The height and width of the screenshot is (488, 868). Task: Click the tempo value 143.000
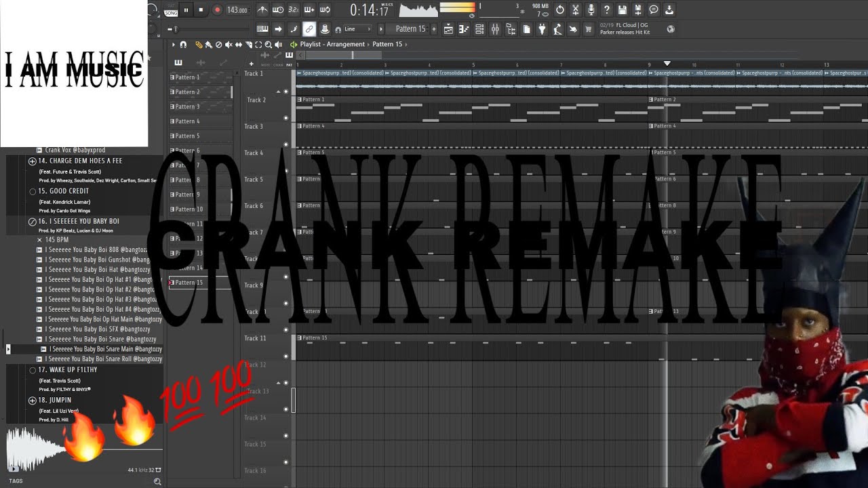pos(237,10)
